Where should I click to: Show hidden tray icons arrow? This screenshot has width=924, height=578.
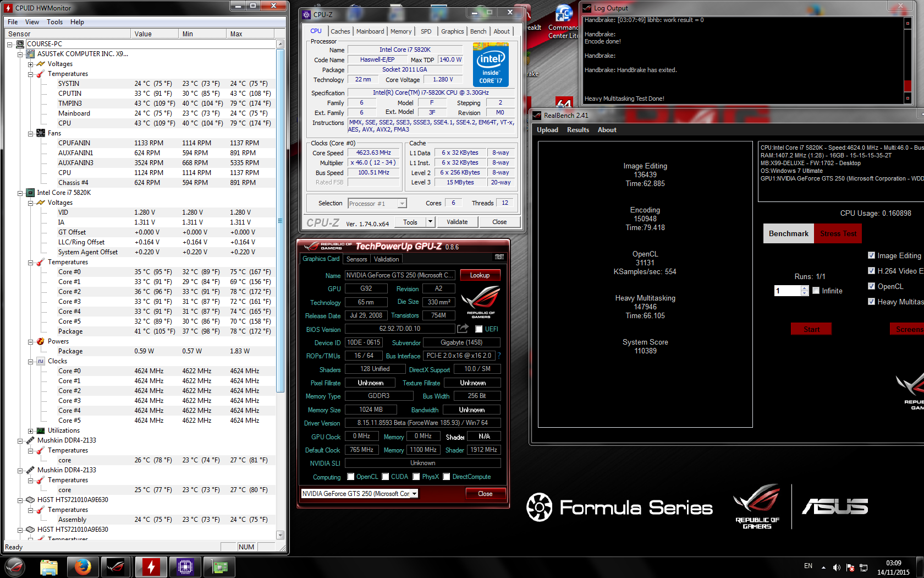tap(823, 568)
